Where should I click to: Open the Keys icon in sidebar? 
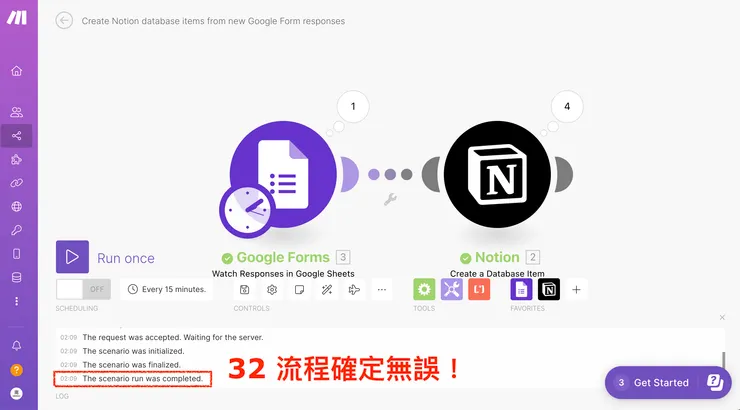(x=17, y=230)
